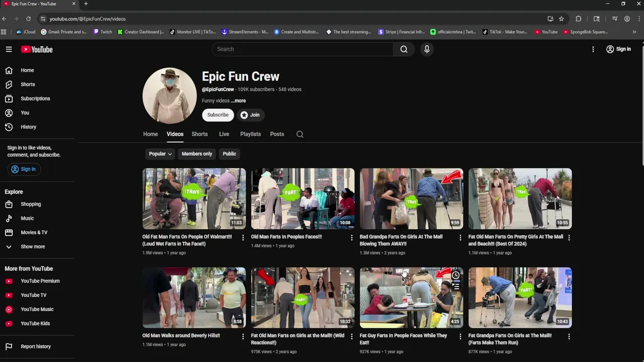Switch to the channel Shorts tab
The width and height of the screenshot is (644, 362).
tap(200, 134)
